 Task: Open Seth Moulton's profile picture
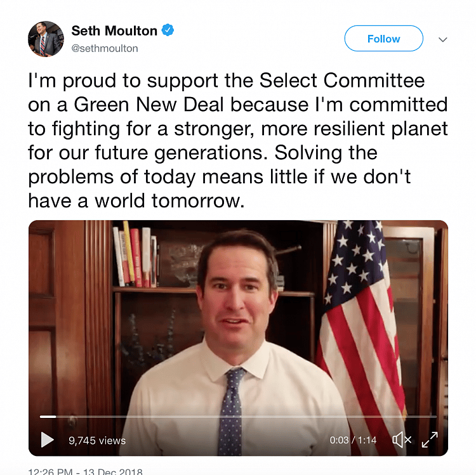pyautogui.click(x=46, y=39)
